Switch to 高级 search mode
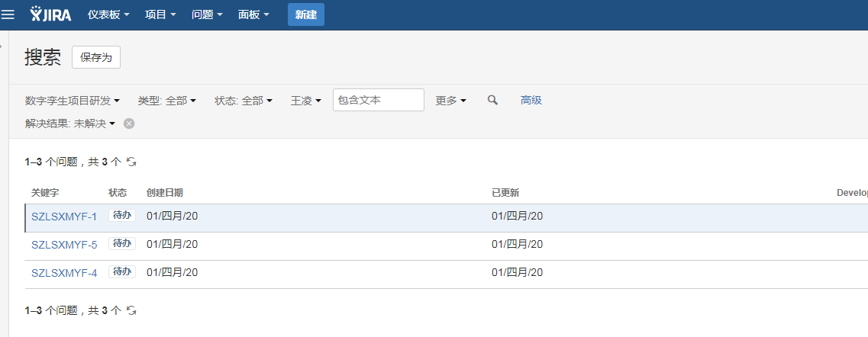Screen dimensions: 868x337 531,100
